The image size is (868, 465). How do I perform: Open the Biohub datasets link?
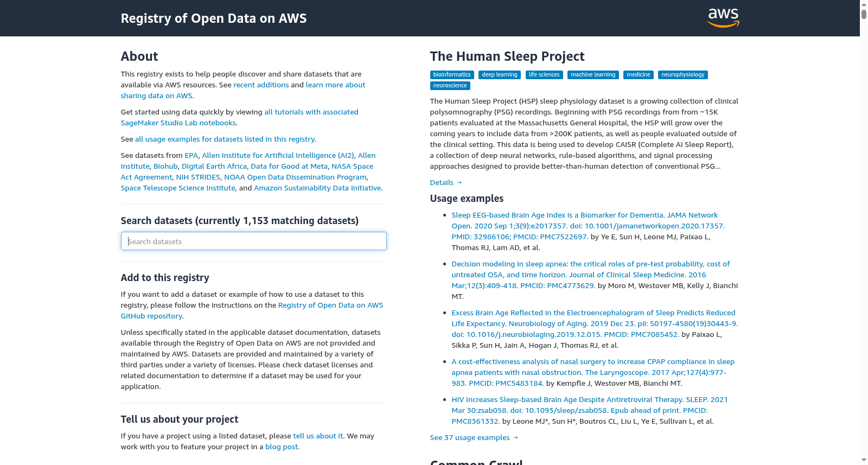tap(165, 166)
